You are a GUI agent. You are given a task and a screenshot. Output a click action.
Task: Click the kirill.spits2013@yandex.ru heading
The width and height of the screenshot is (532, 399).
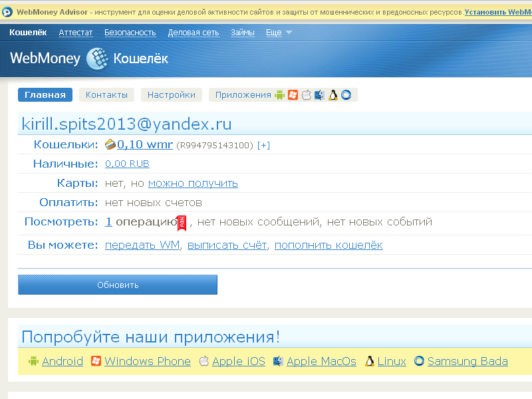tap(126, 124)
